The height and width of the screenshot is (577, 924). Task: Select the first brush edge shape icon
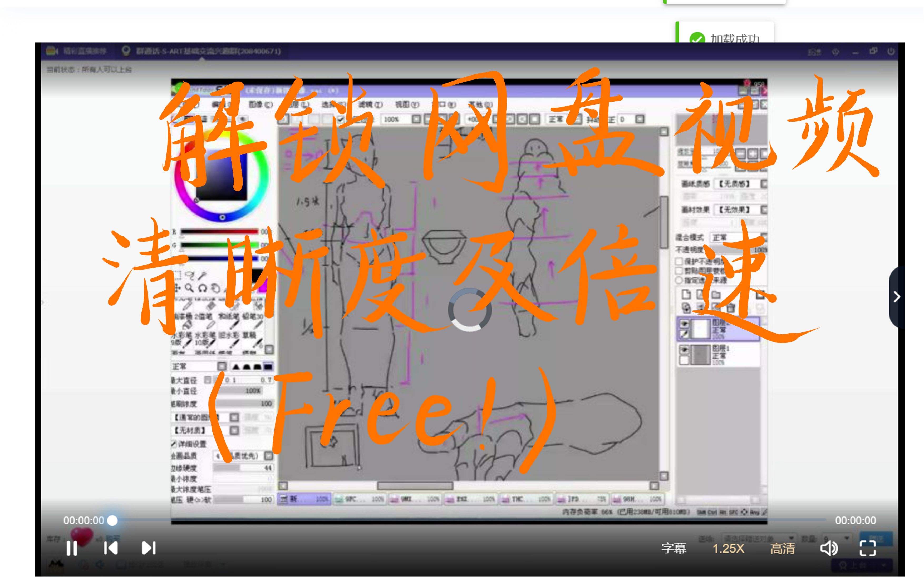click(236, 367)
